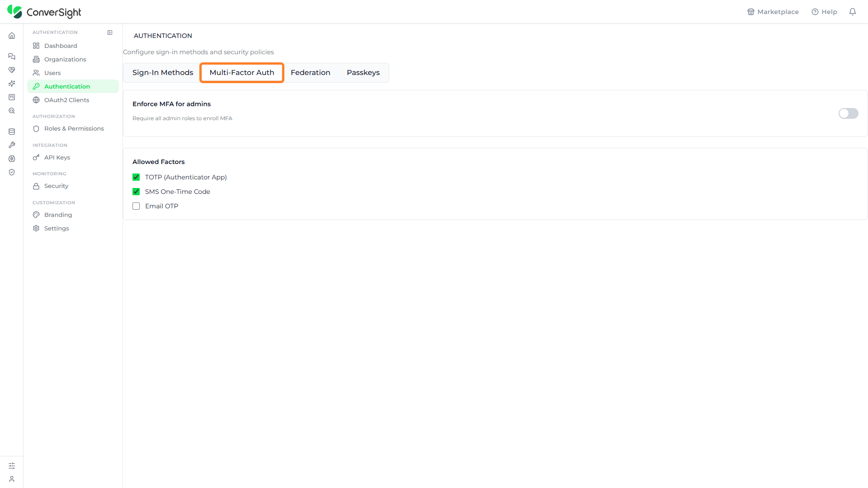Viewport: 868px width, 488px height.
Task: Open the user profile icon at bottom
Action: tap(12, 479)
